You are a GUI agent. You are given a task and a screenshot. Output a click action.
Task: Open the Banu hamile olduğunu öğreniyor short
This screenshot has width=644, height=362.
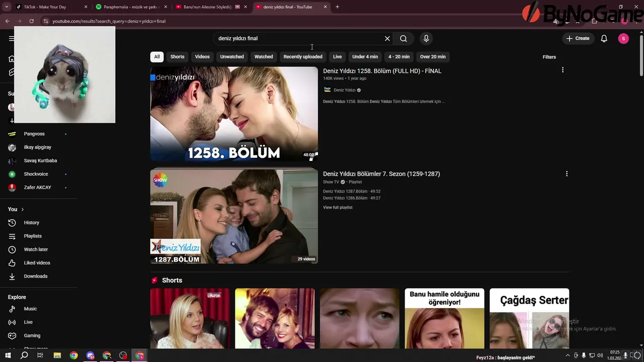(x=444, y=318)
